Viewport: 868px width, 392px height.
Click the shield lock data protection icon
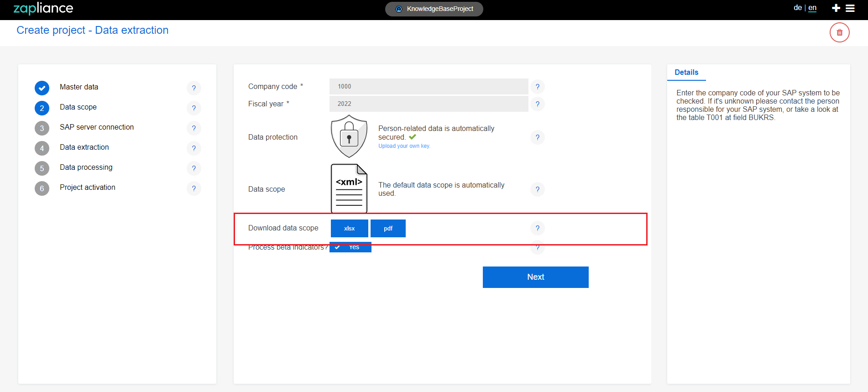349,136
